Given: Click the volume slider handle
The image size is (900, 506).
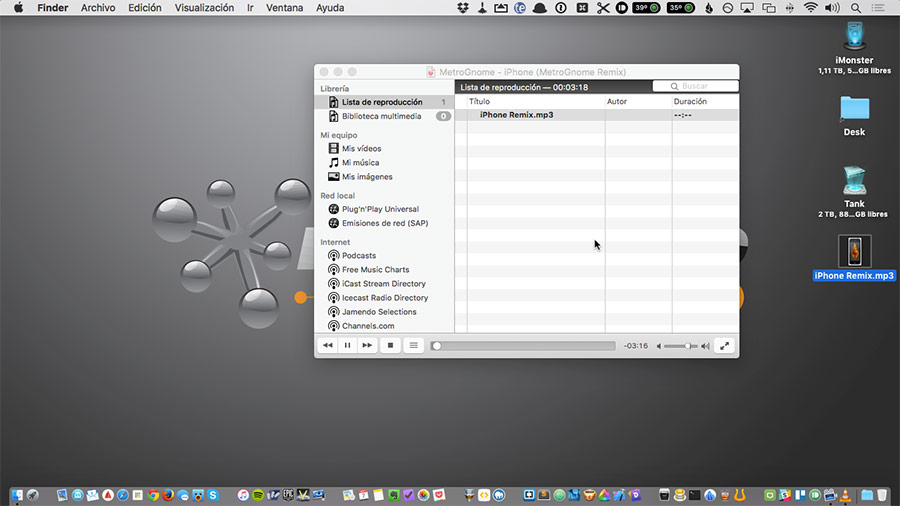Looking at the screenshot, I should click(688, 346).
